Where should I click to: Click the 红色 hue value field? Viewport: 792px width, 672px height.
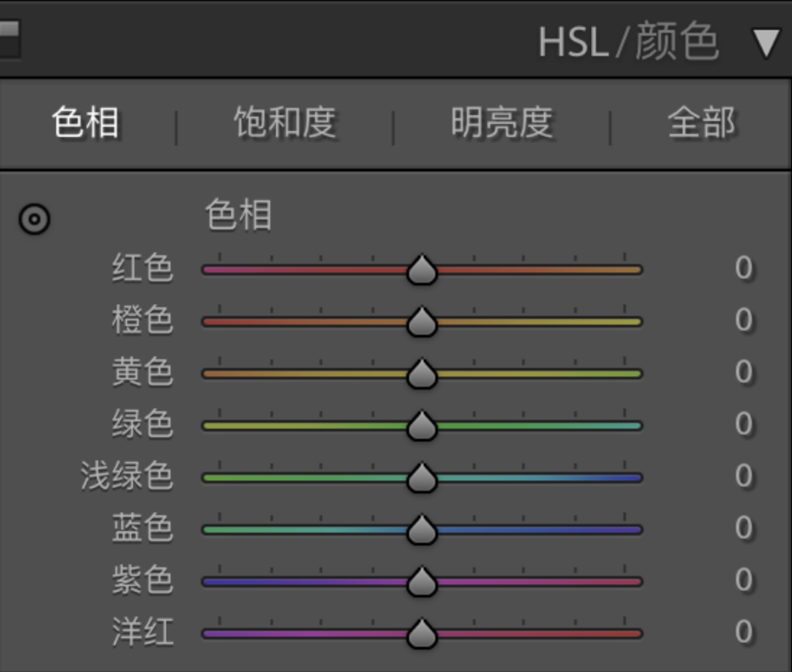click(743, 268)
